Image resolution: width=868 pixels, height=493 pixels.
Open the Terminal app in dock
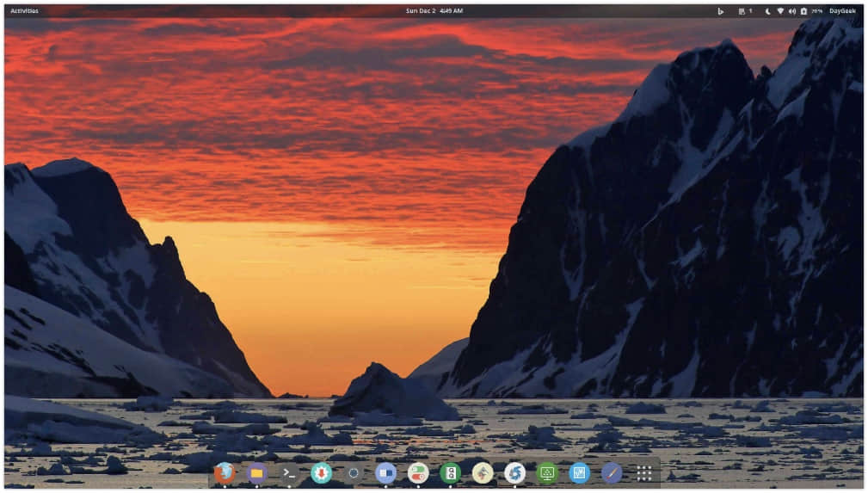(289, 472)
